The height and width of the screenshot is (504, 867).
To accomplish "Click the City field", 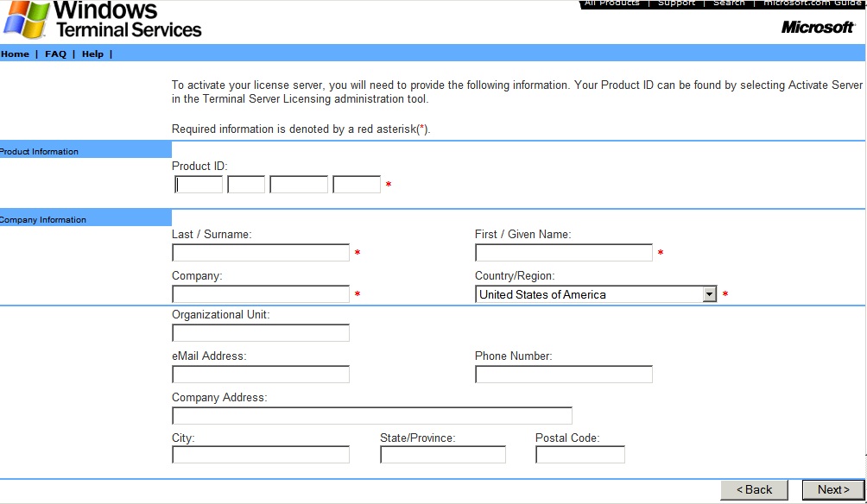I will 261,455.
